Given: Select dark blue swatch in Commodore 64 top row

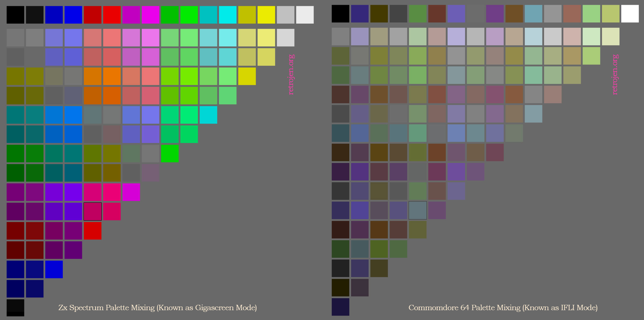Looking at the screenshot, I should 360,14.
